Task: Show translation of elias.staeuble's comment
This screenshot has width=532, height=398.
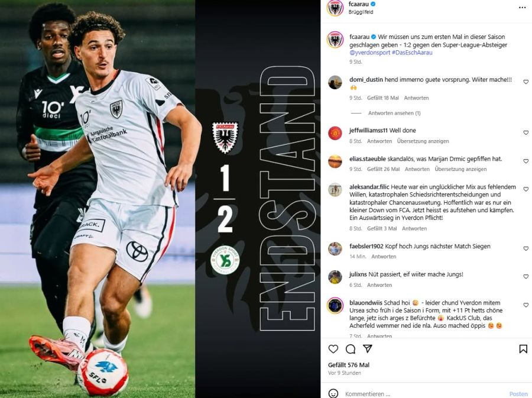Action: (x=460, y=169)
